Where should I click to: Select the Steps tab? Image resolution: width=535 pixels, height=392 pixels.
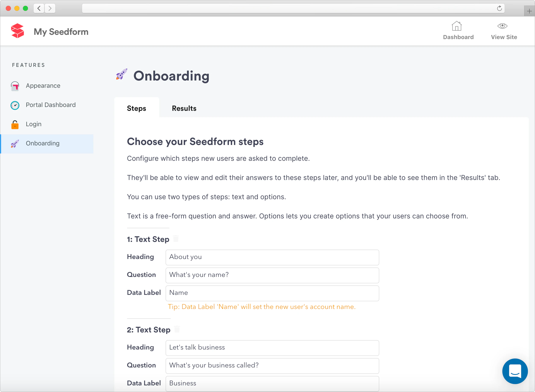coord(136,108)
